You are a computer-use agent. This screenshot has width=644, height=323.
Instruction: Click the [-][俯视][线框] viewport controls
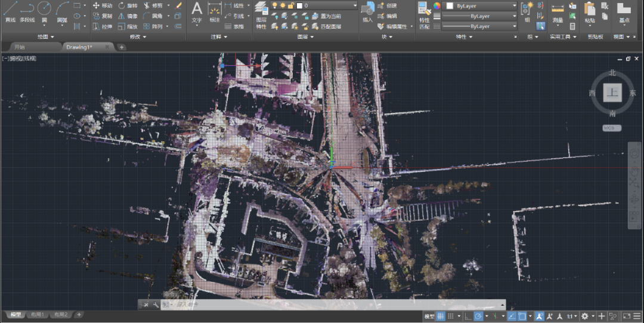tap(19, 59)
